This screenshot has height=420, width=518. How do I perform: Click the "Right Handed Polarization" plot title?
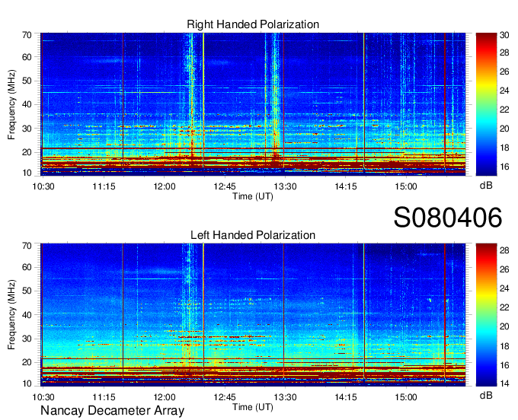click(x=253, y=24)
